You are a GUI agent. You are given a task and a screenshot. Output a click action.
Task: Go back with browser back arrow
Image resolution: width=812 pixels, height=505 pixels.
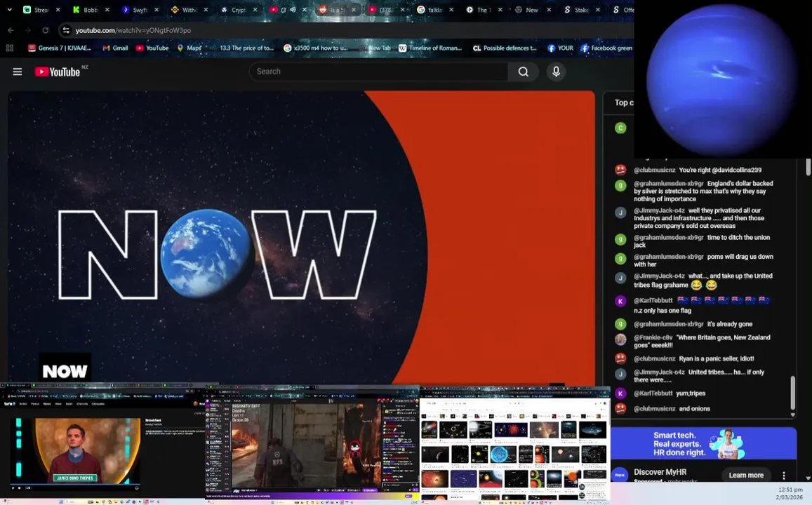pyautogui.click(x=11, y=31)
